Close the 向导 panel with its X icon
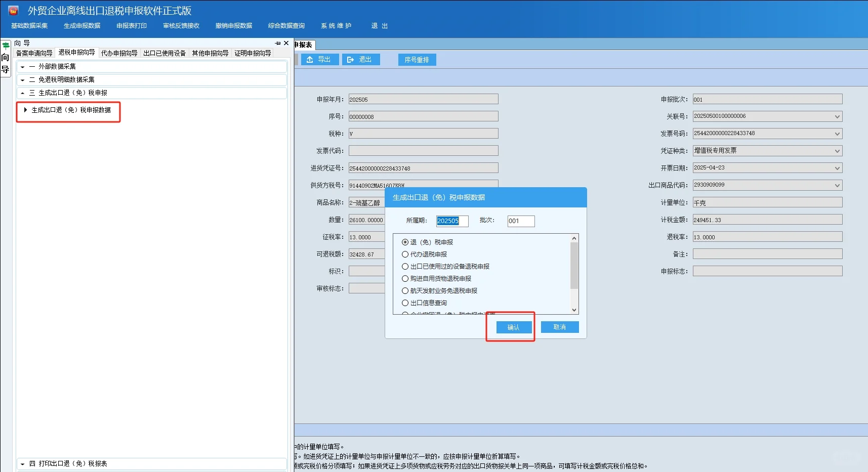The height and width of the screenshot is (472, 868). click(x=286, y=44)
